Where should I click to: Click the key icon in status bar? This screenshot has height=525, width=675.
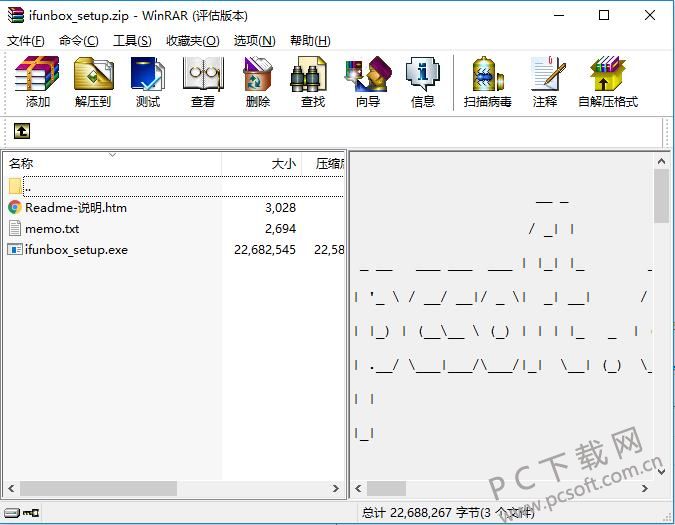coord(31,513)
